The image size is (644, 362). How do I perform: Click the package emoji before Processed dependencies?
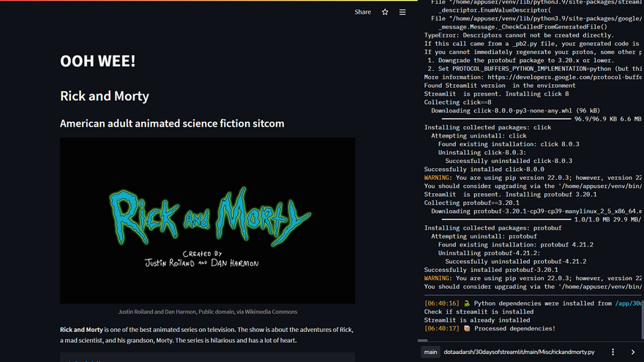tap(466, 328)
